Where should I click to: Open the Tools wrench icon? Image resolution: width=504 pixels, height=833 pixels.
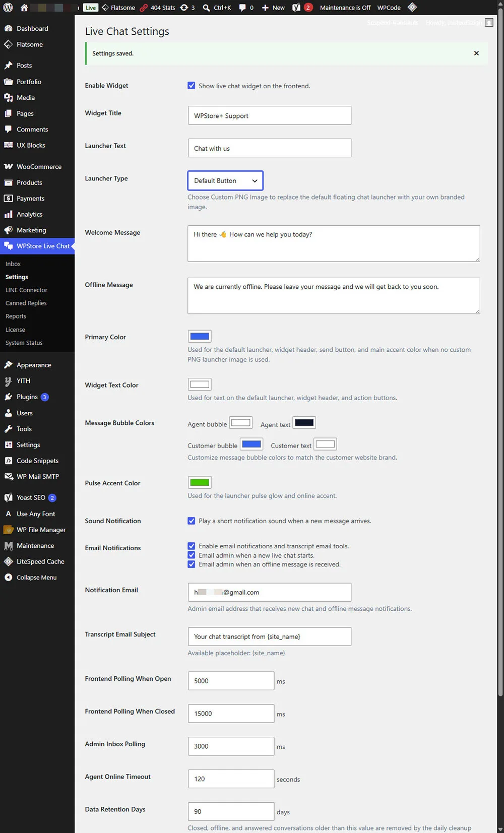click(9, 429)
